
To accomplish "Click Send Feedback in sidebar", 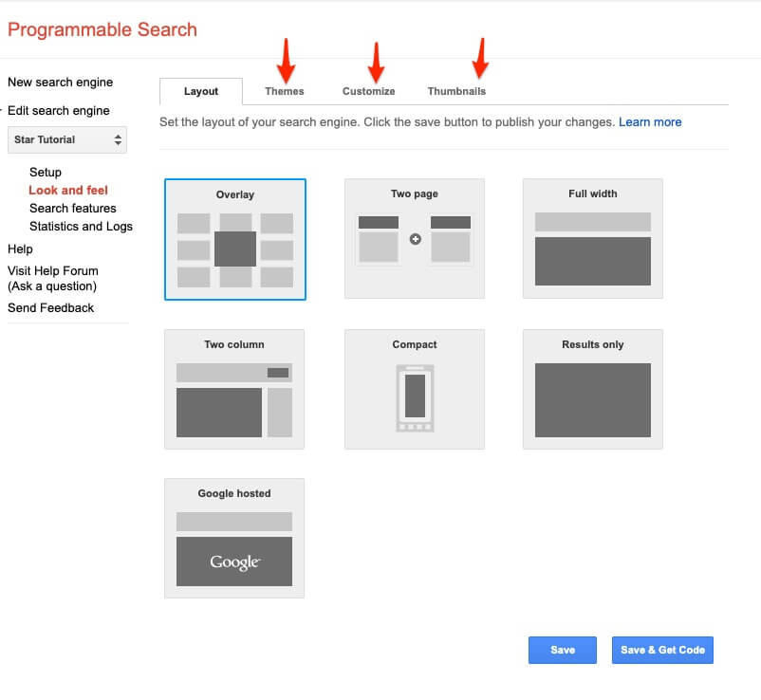I will (x=51, y=308).
